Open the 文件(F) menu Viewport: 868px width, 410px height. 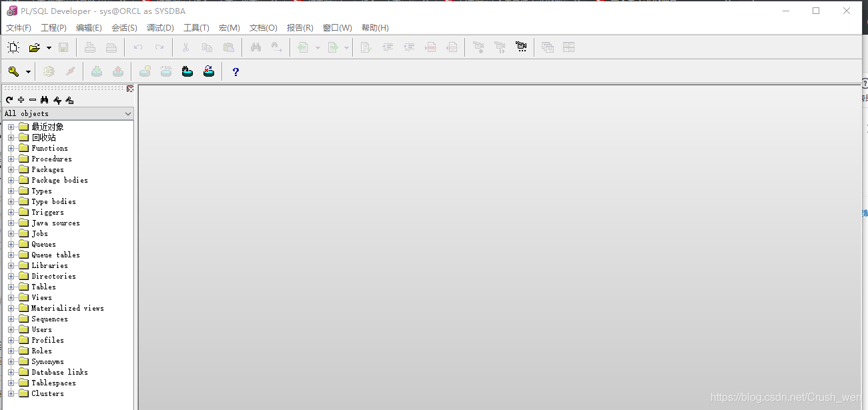pyautogui.click(x=19, y=28)
